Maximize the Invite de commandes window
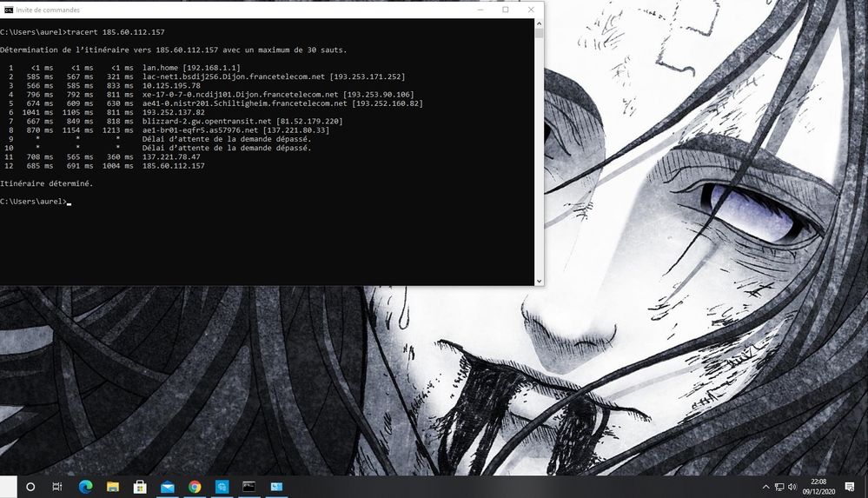Viewport: 868px width, 498px height. coord(506,10)
